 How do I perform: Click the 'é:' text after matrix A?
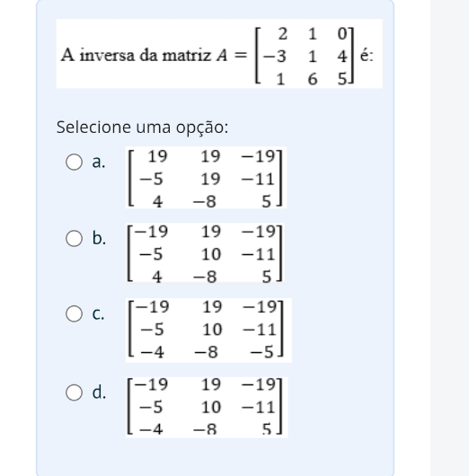click(367, 56)
